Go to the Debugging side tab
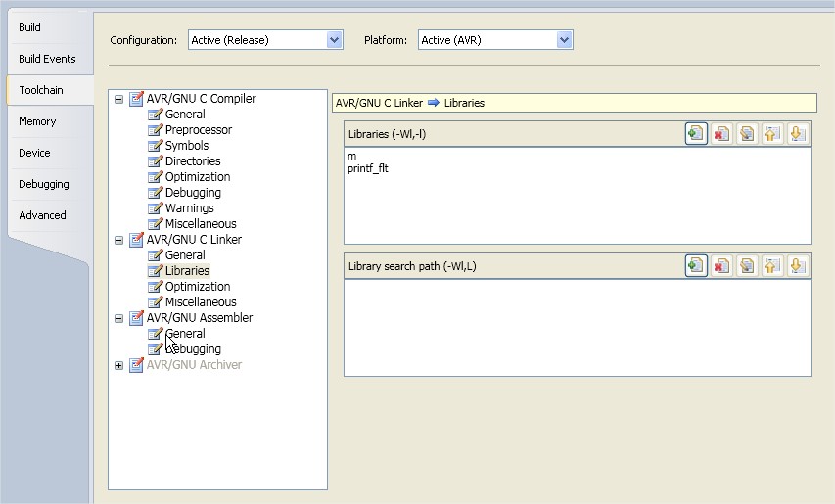Image resolution: width=835 pixels, height=504 pixels. pyautogui.click(x=44, y=184)
